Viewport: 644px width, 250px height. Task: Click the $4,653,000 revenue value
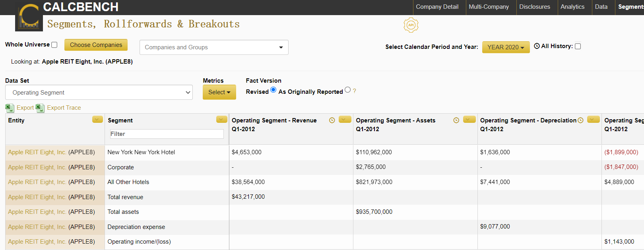point(246,152)
